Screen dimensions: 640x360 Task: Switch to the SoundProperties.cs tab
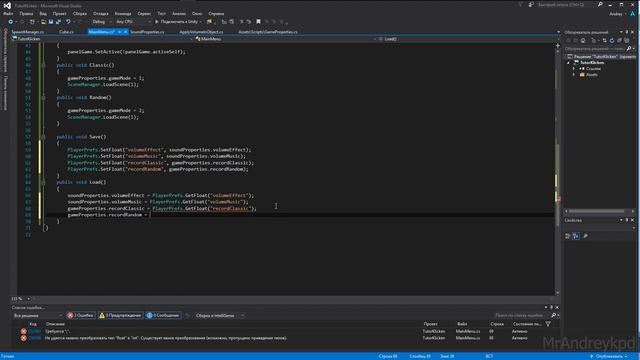(x=147, y=32)
